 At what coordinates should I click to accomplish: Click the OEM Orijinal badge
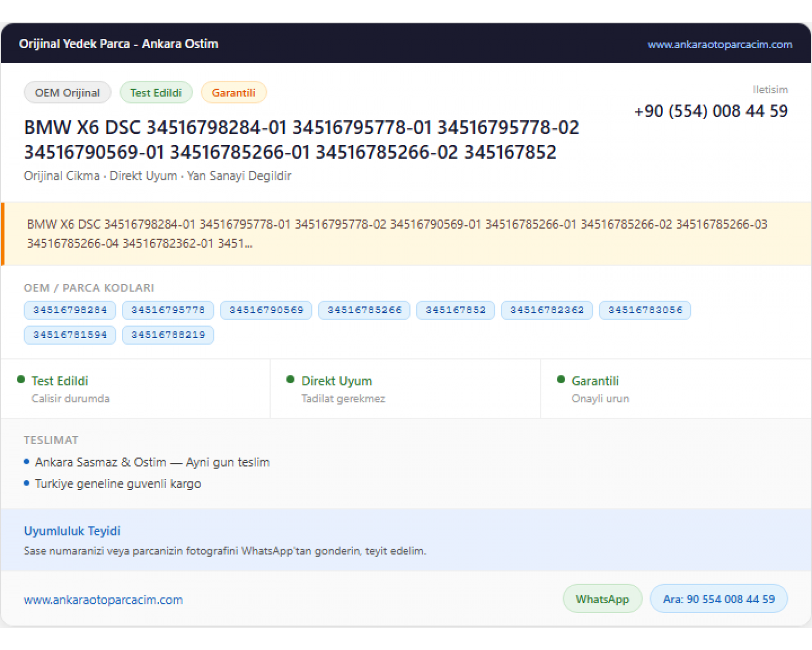coord(68,93)
